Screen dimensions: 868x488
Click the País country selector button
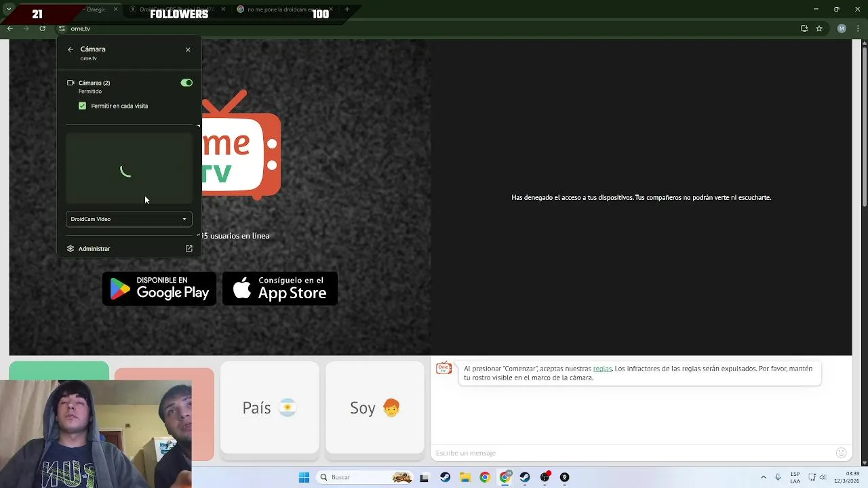pyautogui.click(x=269, y=407)
